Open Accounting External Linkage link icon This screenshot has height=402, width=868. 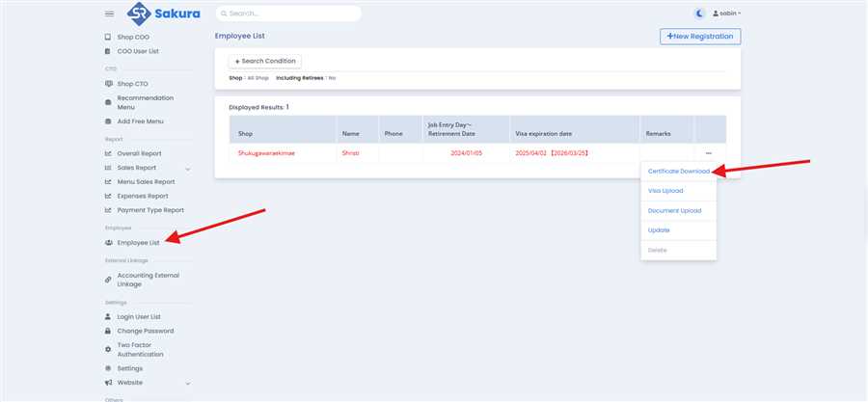(108, 280)
